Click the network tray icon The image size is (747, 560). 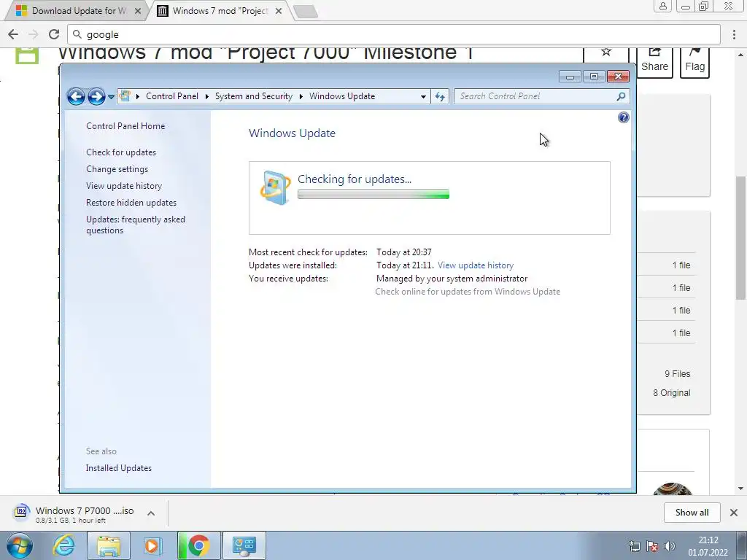point(634,546)
